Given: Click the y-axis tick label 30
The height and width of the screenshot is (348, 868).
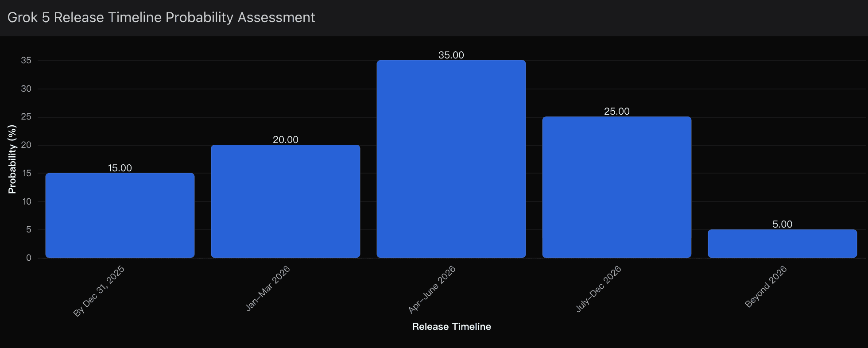Looking at the screenshot, I should (26, 89).
